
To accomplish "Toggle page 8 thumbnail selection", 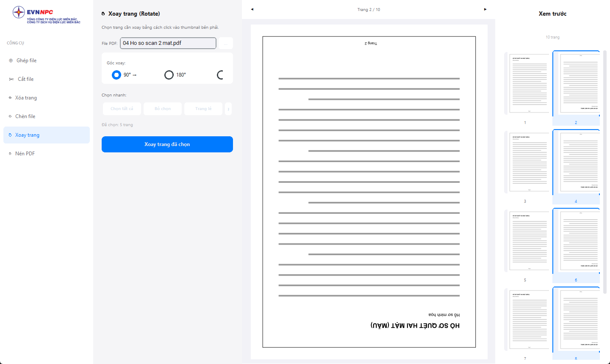I will coord(576,324).
